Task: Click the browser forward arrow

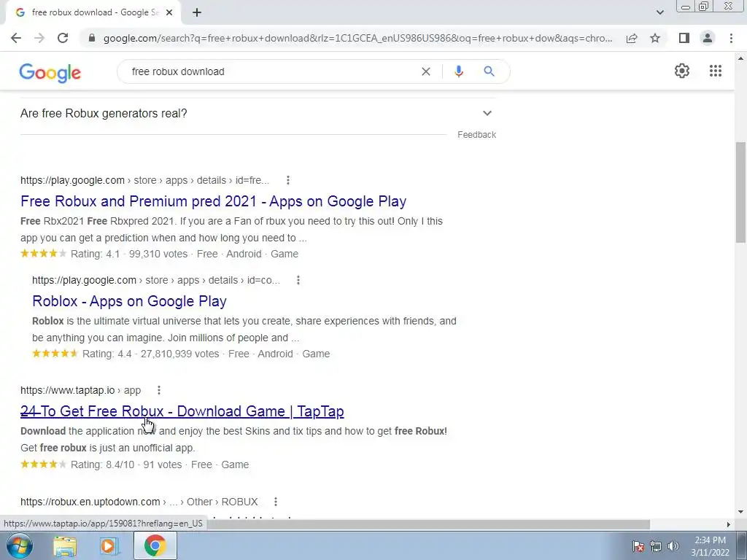Action: coord(39,38)
